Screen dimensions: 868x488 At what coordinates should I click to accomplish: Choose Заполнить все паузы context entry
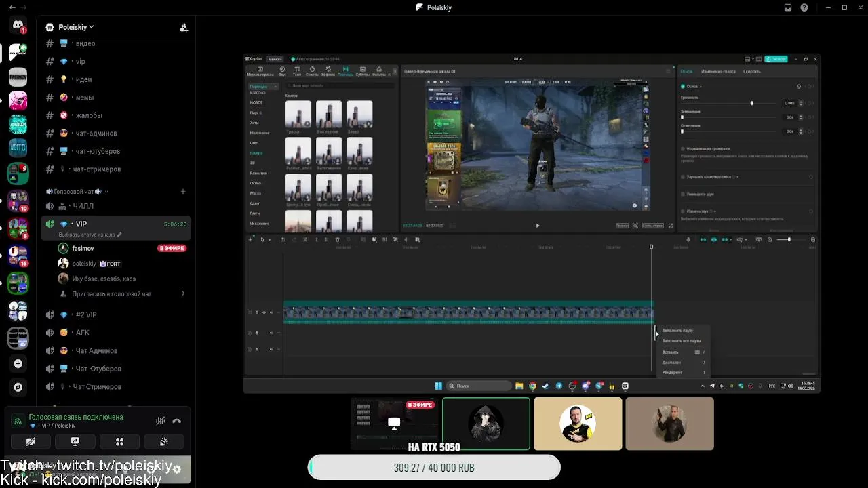(x=682, y=341)
